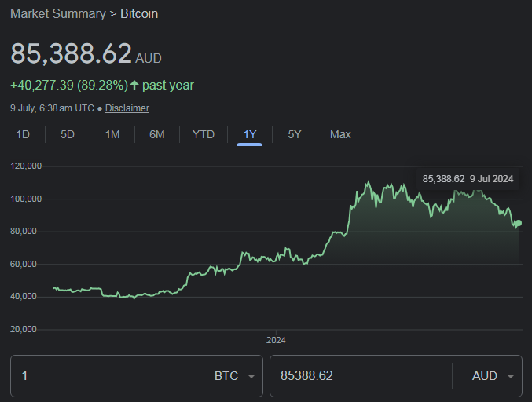Click the Bitcoin breadcrumb title
532x402 pixels.
139,14
